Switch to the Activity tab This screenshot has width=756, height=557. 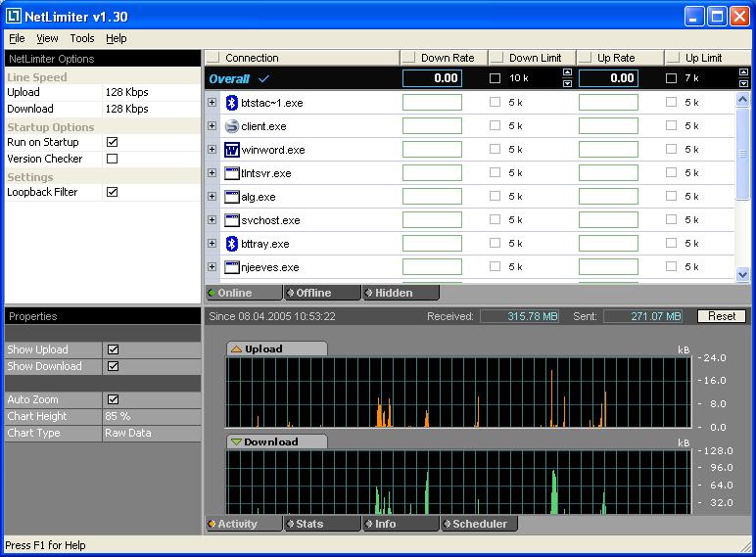[x=244, y=524]
